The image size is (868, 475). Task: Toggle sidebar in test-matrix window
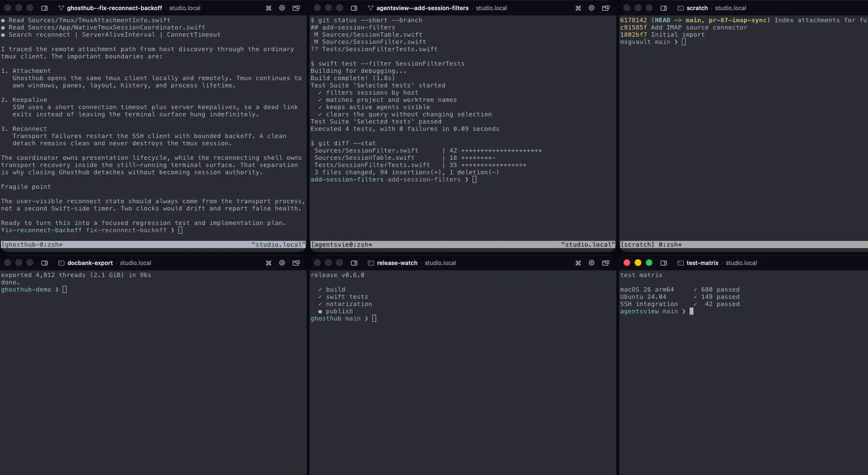pos(664,263)
